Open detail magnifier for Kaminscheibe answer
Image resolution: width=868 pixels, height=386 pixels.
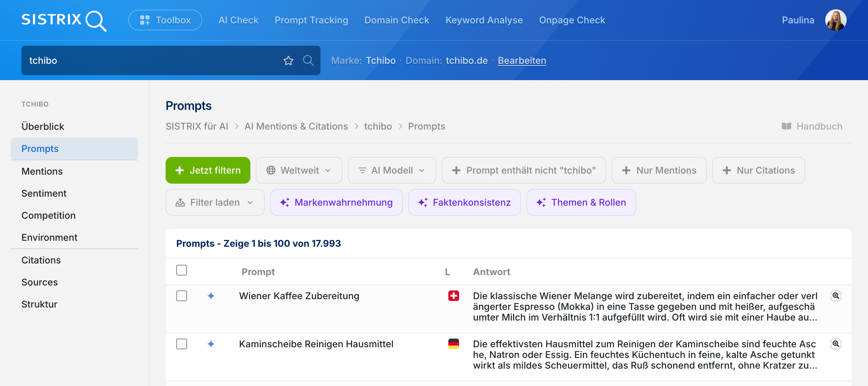[x=836, y=344]
